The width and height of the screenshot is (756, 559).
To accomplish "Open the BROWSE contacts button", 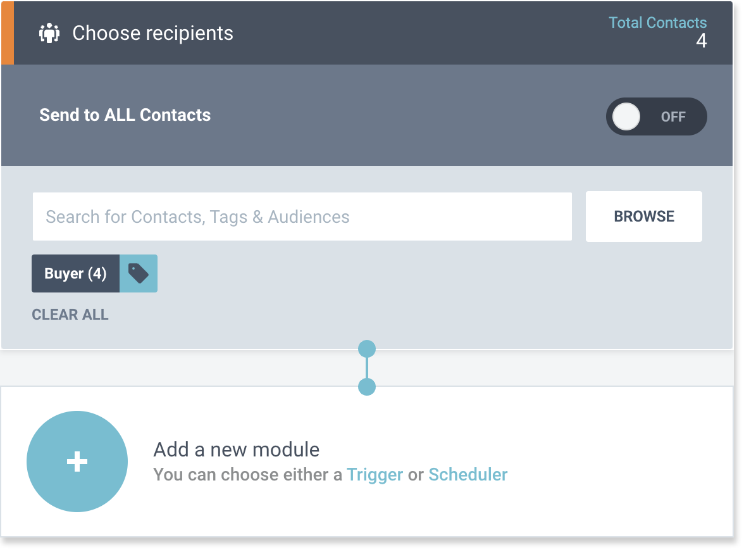I will [643, 217].
